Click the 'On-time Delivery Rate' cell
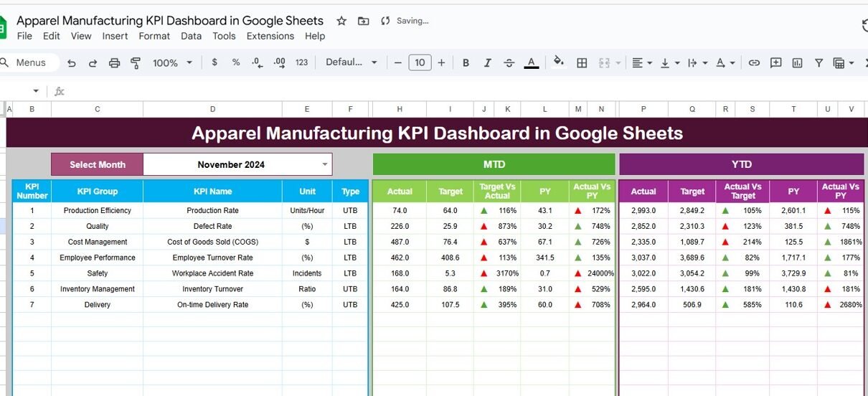The height and width of the screenshot is (396, 868). 212,305
